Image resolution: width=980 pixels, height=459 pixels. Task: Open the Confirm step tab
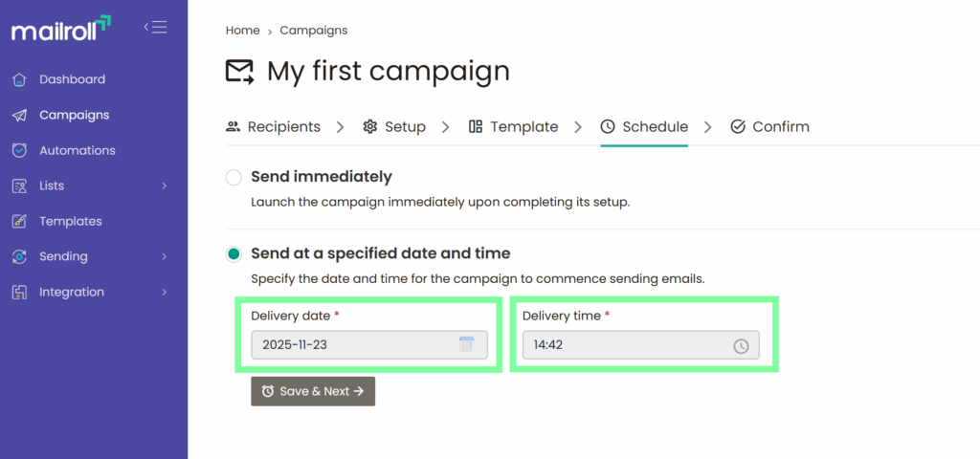[x=769, y=126]
